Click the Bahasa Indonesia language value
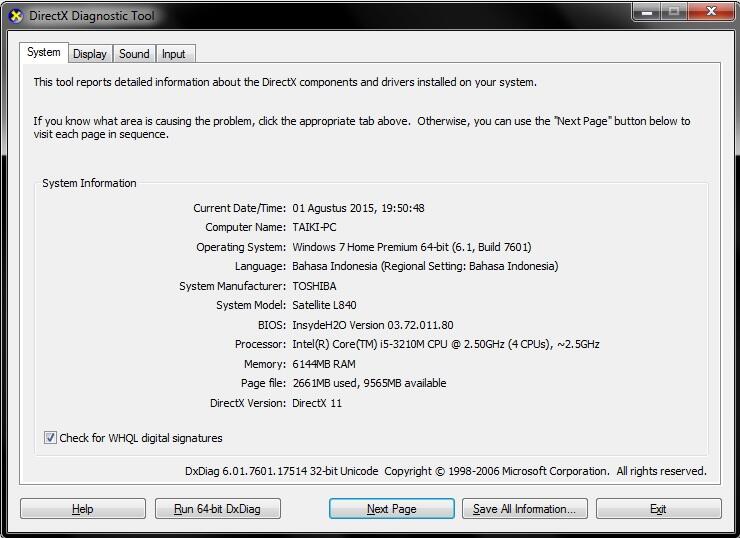The height and width of the screenshot is (538, 740). (425, 266)
